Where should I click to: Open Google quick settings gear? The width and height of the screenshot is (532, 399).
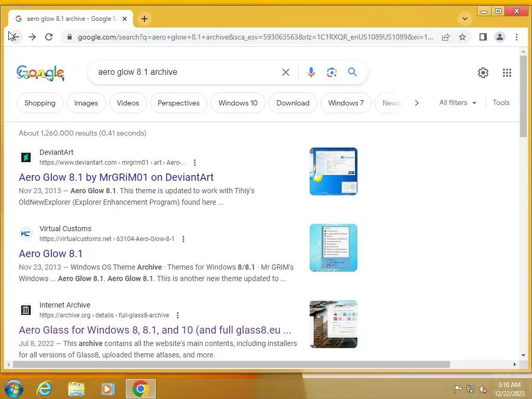pyautogui.click(x=483, y=73)
